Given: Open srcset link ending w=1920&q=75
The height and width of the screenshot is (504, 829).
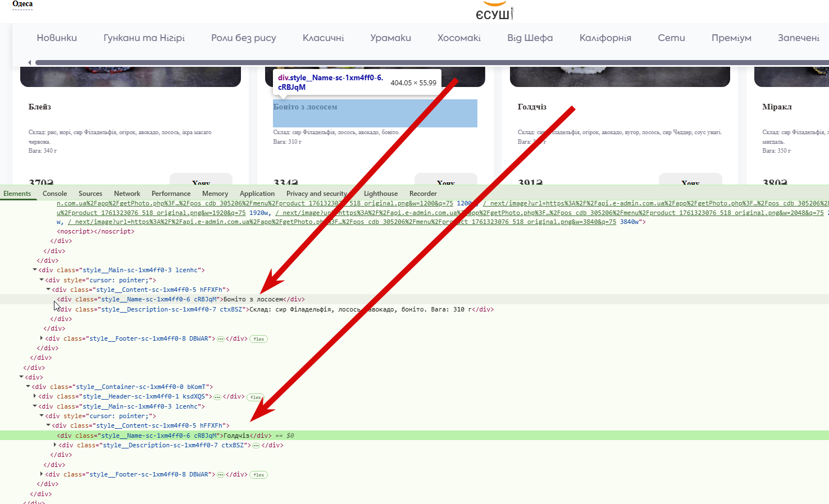Looking at the screenshot, I should (x=151, y=213).
